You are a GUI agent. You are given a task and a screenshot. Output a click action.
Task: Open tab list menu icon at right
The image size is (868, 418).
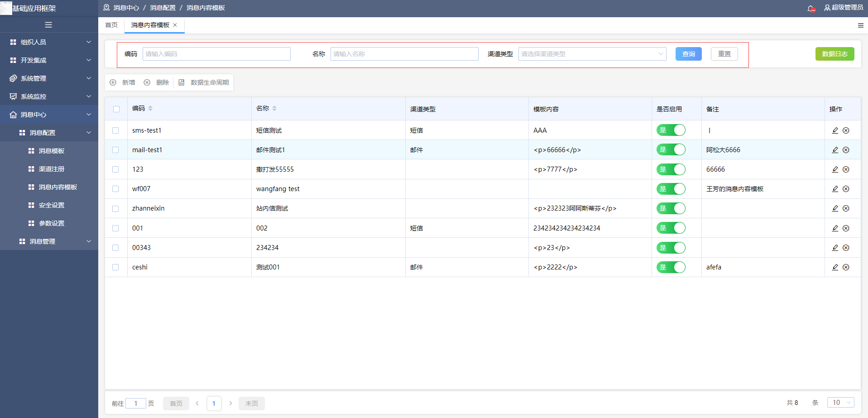860,25
